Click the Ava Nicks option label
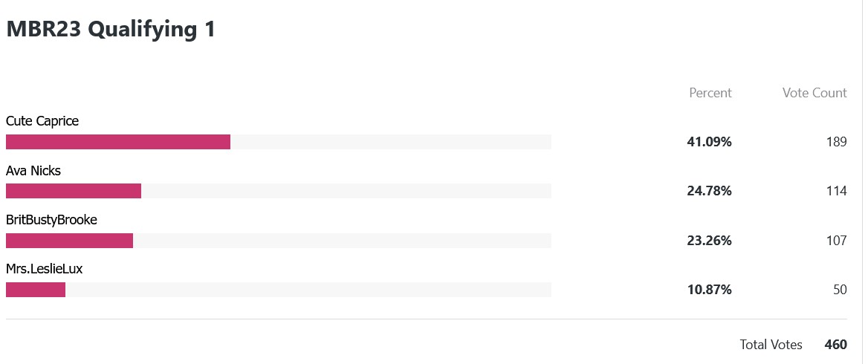 [x=33, y=171]
